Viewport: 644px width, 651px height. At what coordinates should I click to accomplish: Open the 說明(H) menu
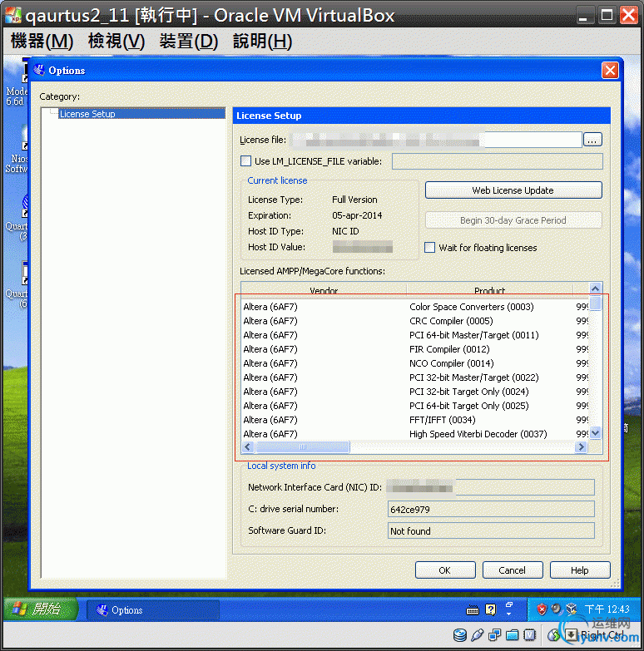263,41
